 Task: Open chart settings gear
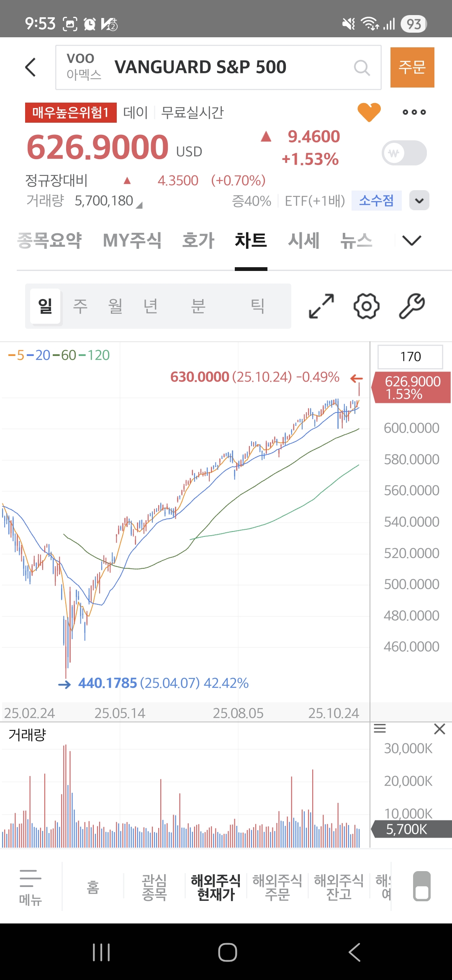tap(366, 306)
